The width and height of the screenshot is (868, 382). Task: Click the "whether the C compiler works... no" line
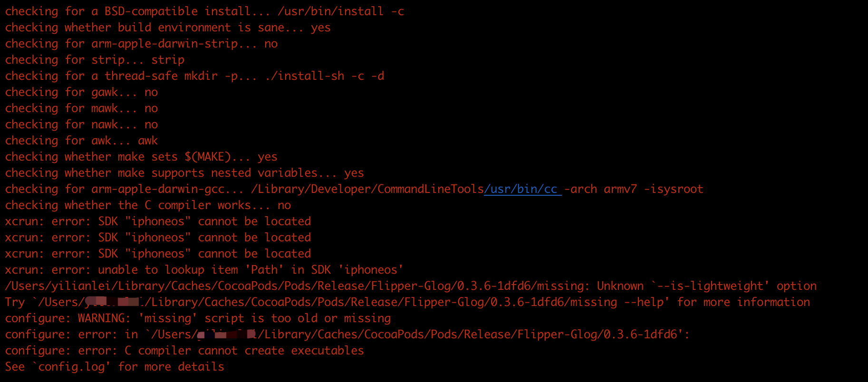coord(148,205)
